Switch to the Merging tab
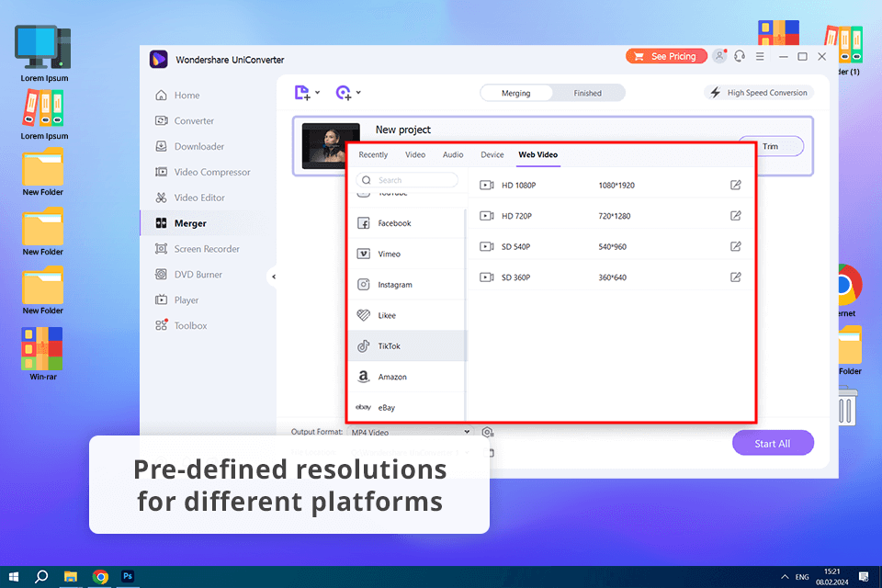The height and width of the screenshot is (588, 882). tap(515, 93)
